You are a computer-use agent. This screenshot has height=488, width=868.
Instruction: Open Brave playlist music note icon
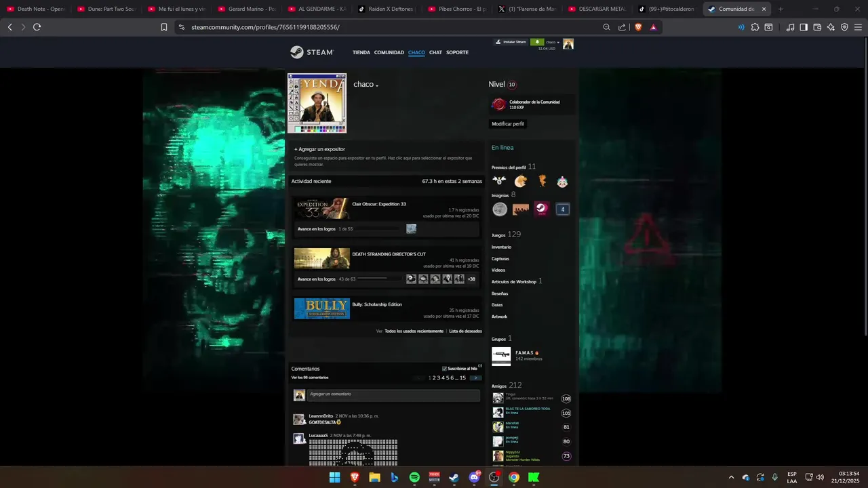(x=790, y=27)
